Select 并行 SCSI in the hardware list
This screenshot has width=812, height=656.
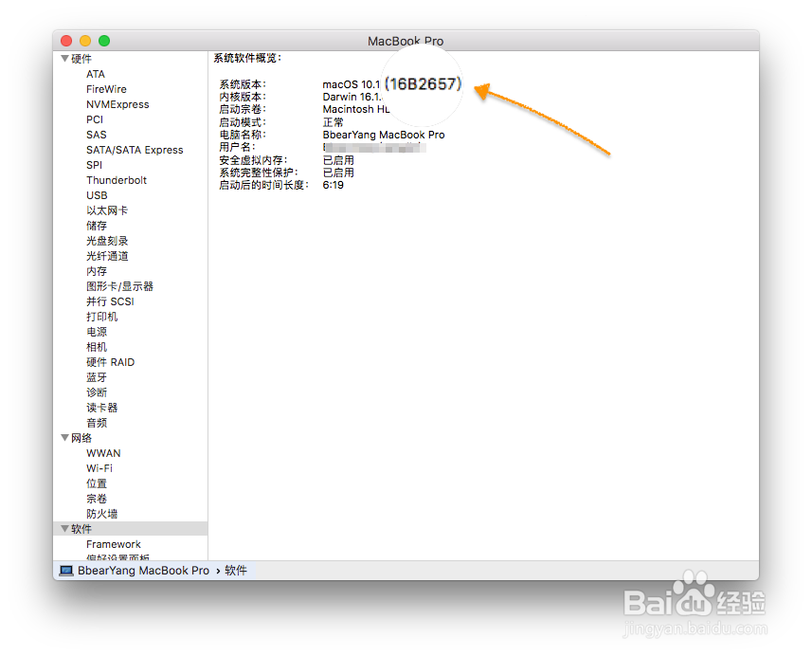[x=110, y=301]
